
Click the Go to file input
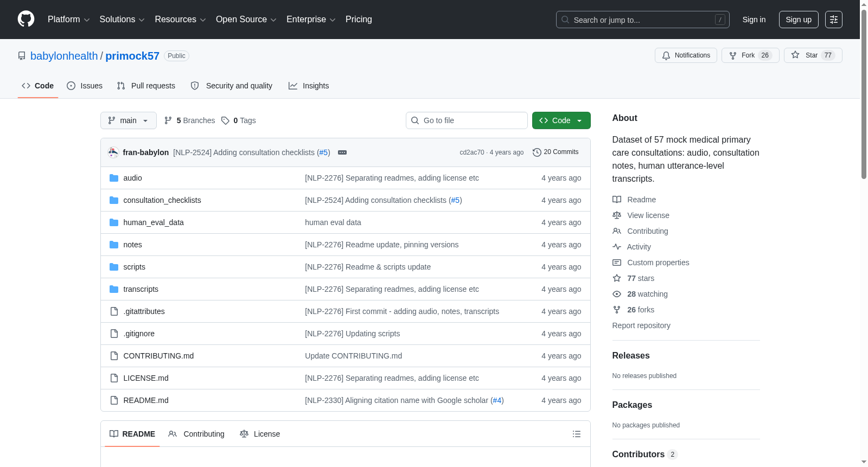(x=467, y=120)
